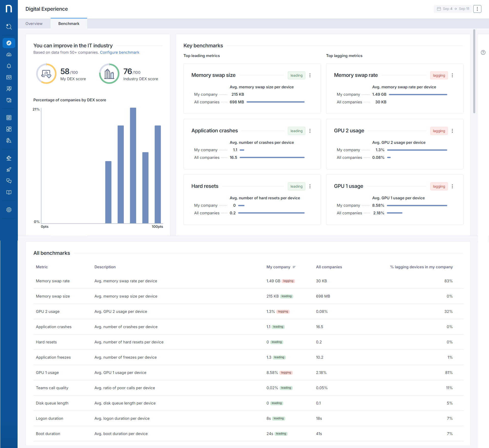Open the book documentation sidebar icon
Viewport: 489px width, 448px height.
point(9,192)
